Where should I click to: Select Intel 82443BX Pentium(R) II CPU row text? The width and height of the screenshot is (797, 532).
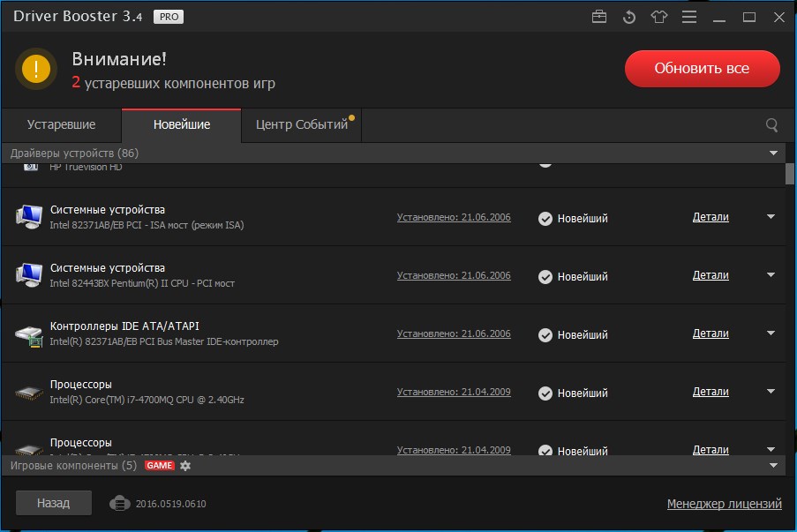[142, 283]
